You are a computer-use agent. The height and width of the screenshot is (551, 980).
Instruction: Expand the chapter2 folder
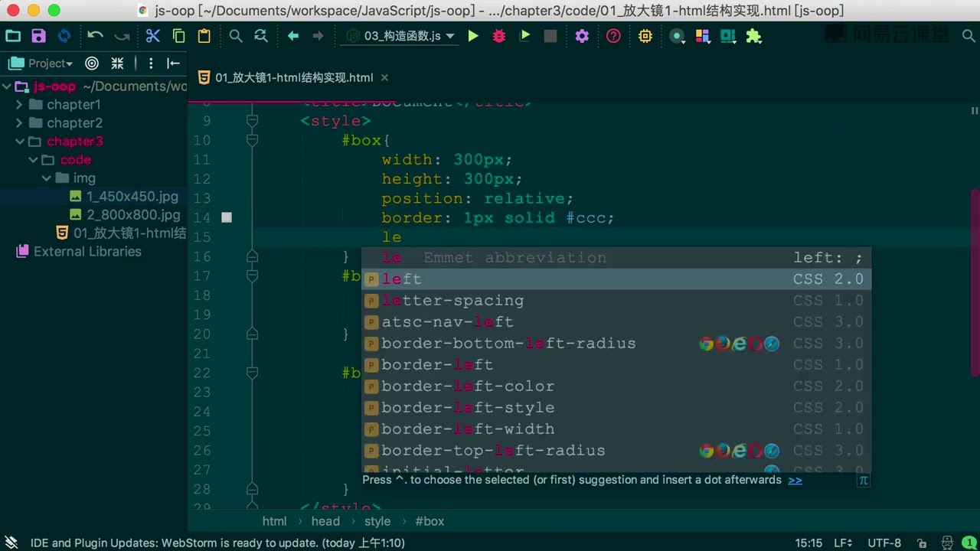[x=19, y=123]
